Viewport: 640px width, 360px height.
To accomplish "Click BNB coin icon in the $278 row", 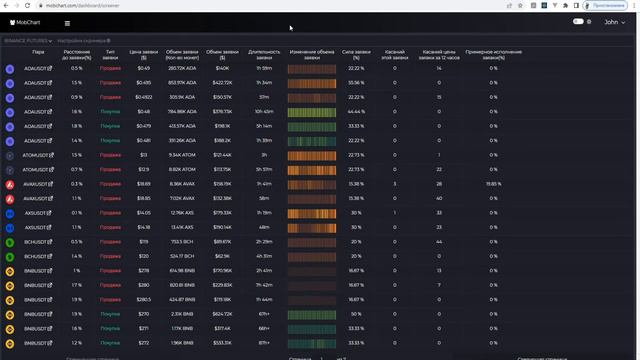I will (x=10, y=271).
